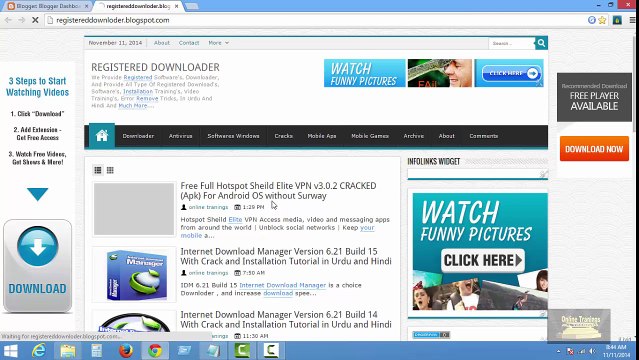Click the blue extension icon in address bar

[x=592, y=20]
